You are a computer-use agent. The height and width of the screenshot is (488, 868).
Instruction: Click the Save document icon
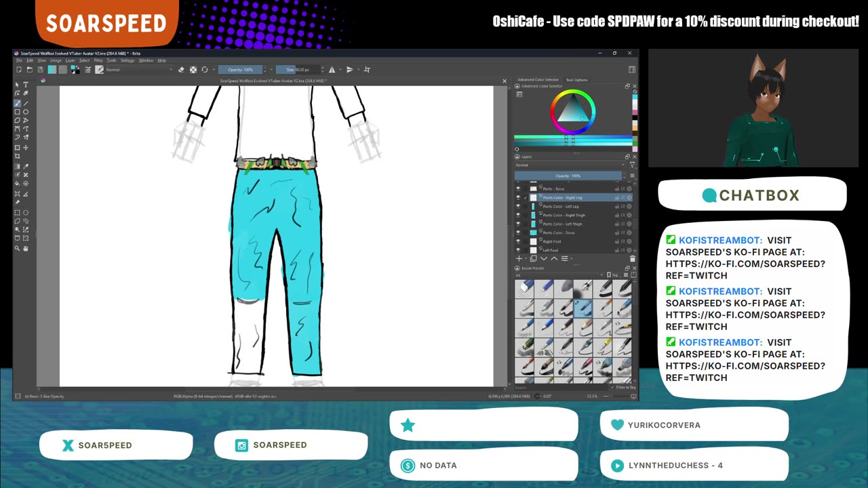coord(40,70)
